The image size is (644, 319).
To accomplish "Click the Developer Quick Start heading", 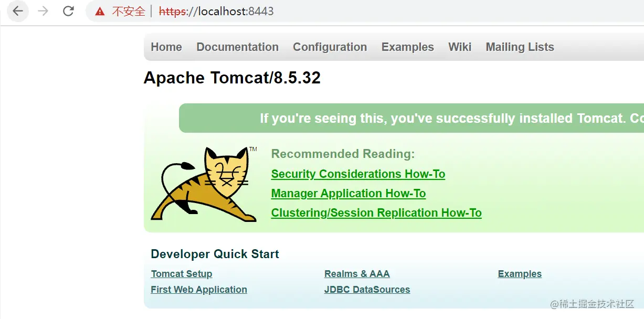I will point(215,254).
